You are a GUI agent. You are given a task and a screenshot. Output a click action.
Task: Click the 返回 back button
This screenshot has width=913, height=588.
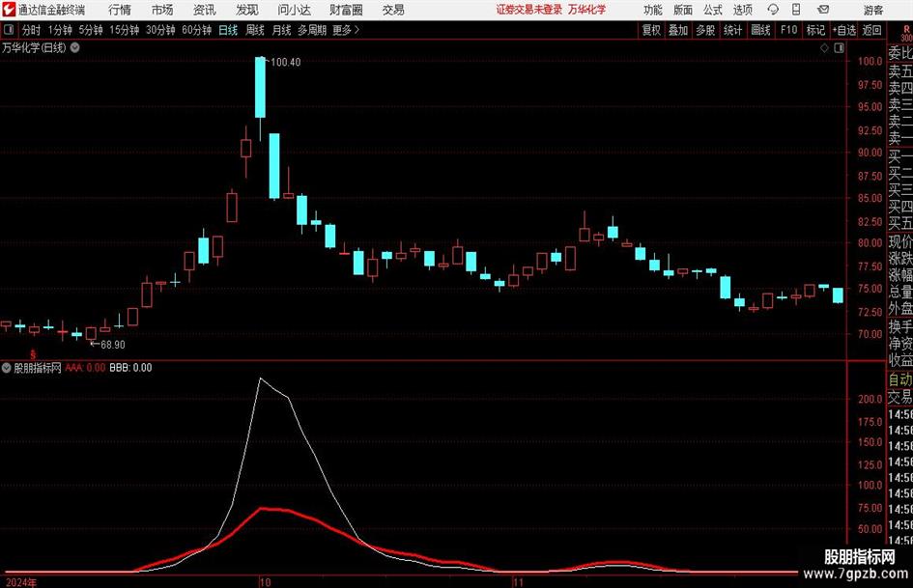click(871, 30)
